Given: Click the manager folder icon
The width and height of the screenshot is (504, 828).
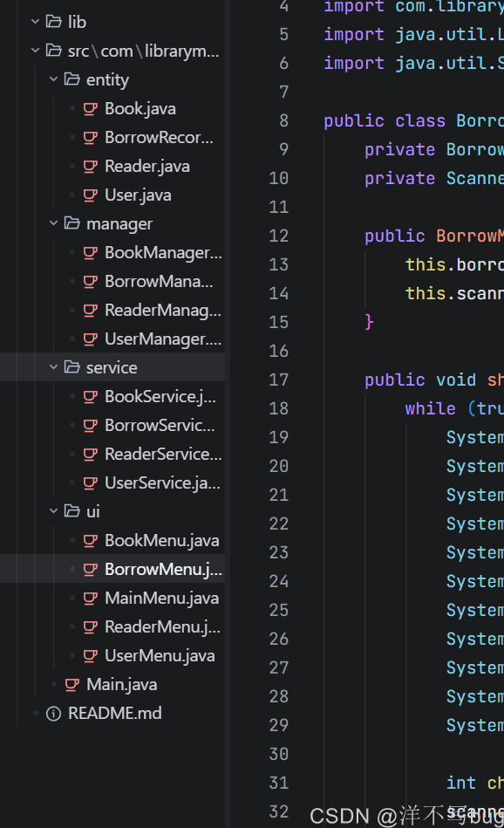Looking at the screenshot, I should tap(72, 223).
